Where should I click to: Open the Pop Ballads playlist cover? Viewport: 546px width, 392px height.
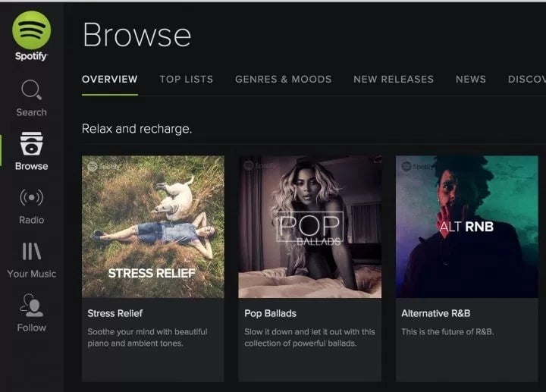(x=309, y=227)
